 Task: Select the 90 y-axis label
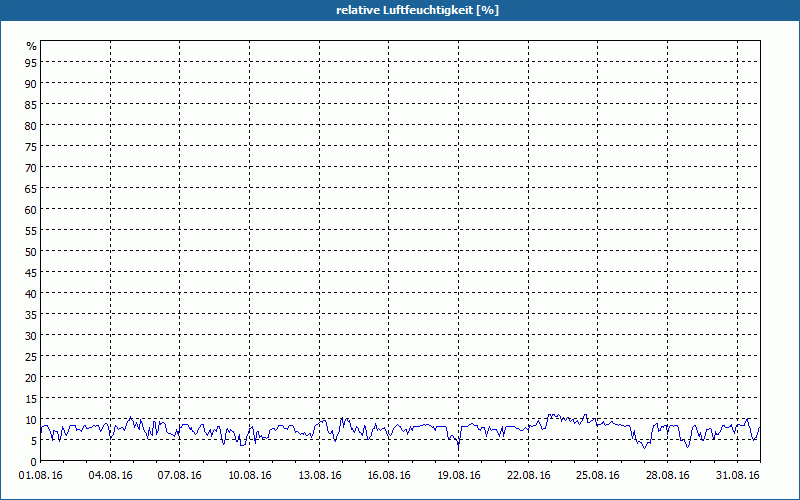[x=31, y=83]
